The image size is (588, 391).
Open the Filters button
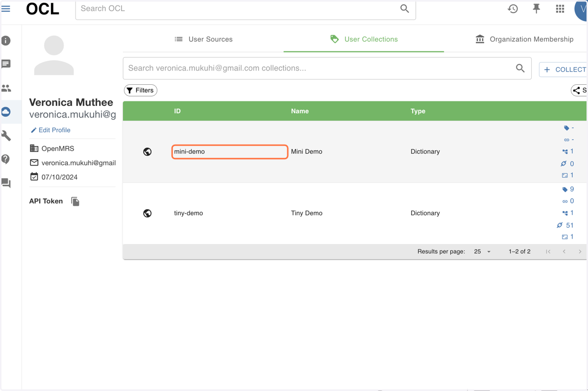[141, 90]
